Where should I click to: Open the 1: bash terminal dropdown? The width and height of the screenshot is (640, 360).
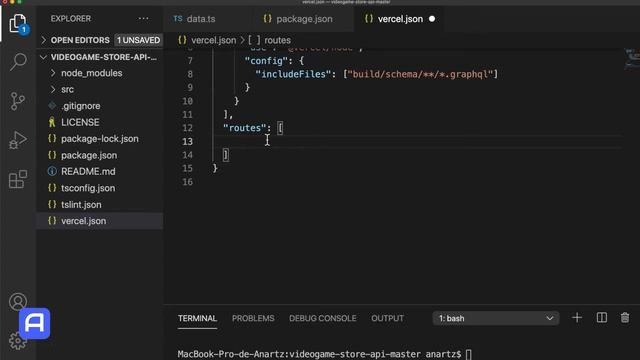tap(496, 318)
